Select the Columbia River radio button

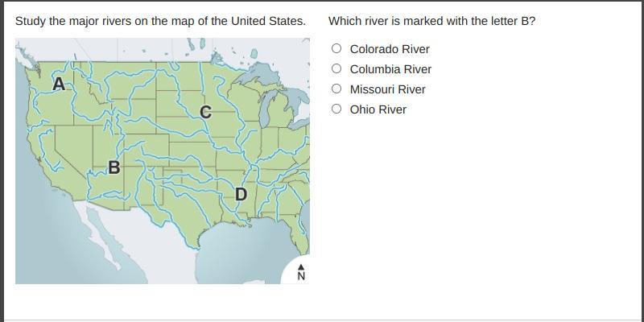(x=336, y=68)
